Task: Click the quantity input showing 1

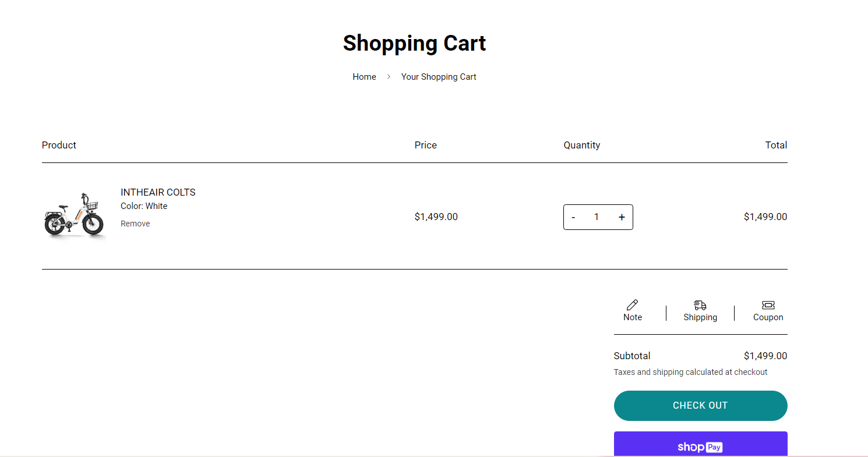Action: coord(597,217)
